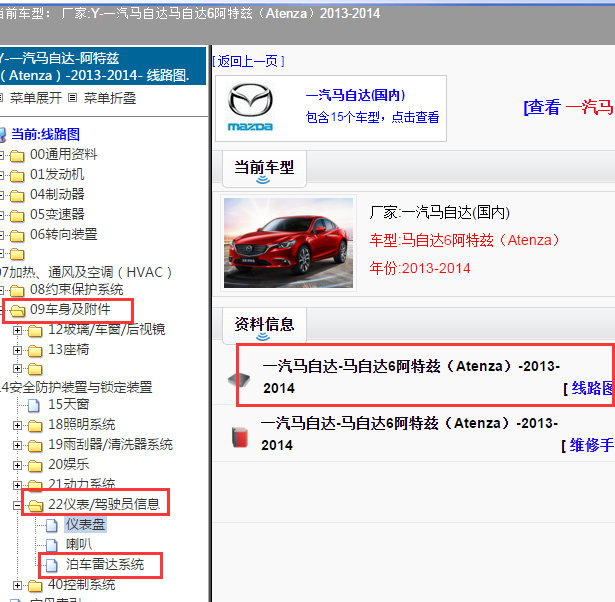Open the 线路图 link in first row
Image resolution: width=615 pixels, height=602 pixels.
point(592,388)
